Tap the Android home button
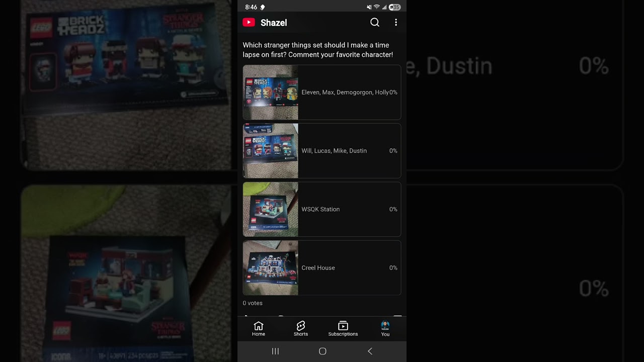The height and width of the screenshot is (362, 644). (x=323, y=351)
